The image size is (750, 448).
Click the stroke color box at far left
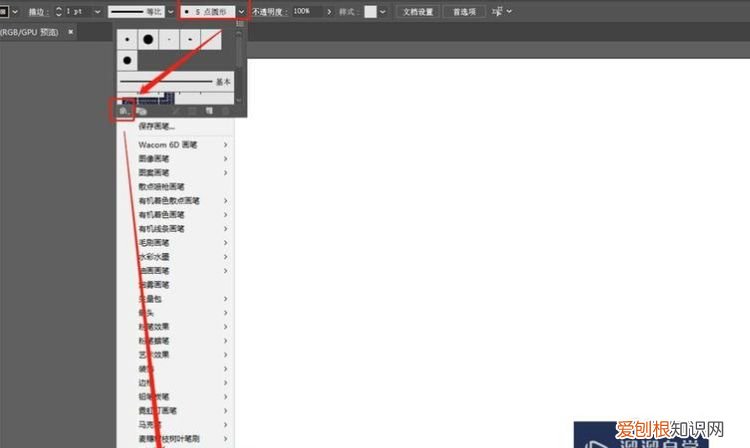coord(4,11)
